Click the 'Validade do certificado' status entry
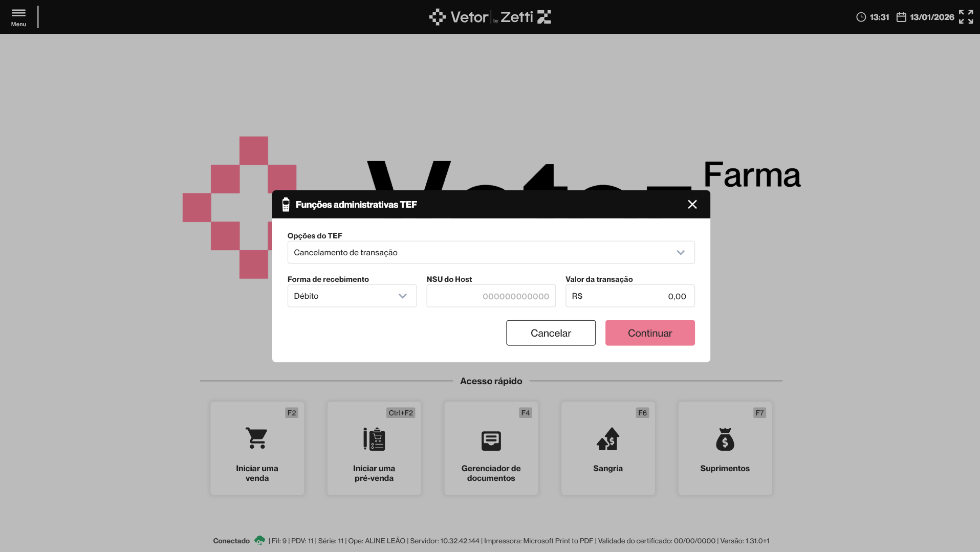The image size is (980, 552). 657,541
